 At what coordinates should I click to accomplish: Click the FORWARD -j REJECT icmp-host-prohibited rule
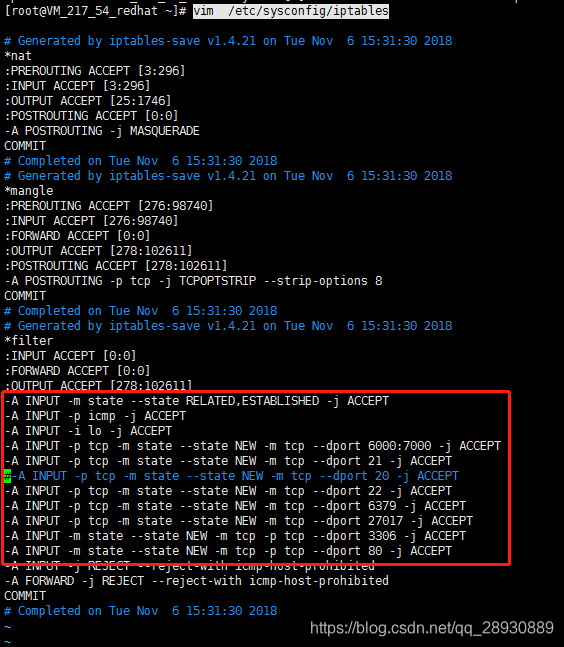[x=197, y=581]
